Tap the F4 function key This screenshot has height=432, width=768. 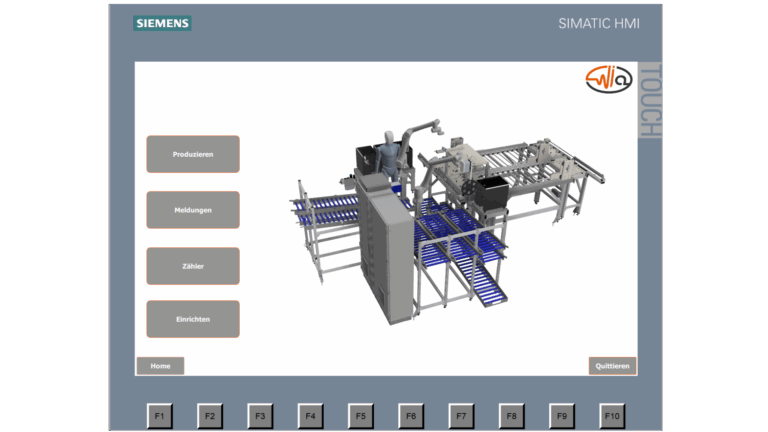pos(310,415)
